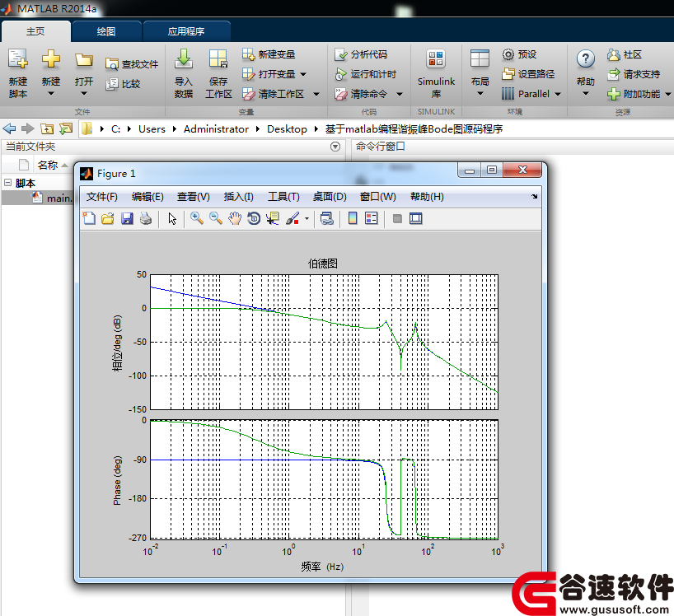Open the 查看(V) menu in Figure 1
674x616 pixels.
click(x=194, y=197)
